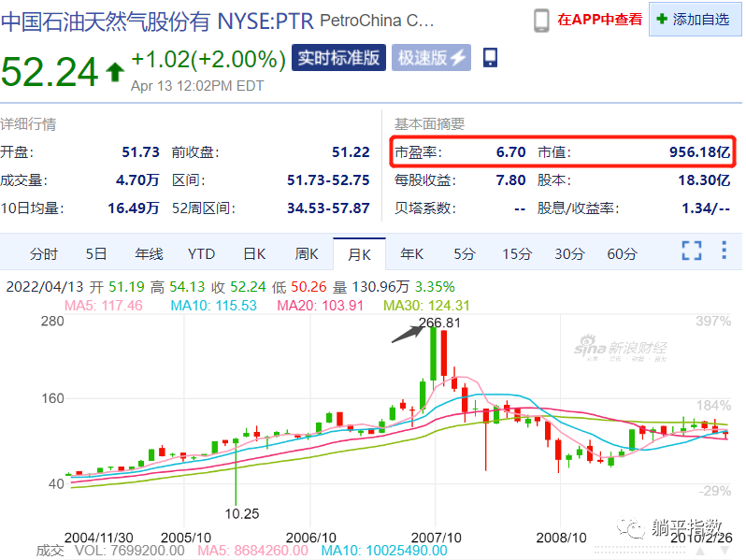Click the 股息/收益率 value 1.34/--
The height and width of the screenshot is (560, 746).
coord(706,208)
